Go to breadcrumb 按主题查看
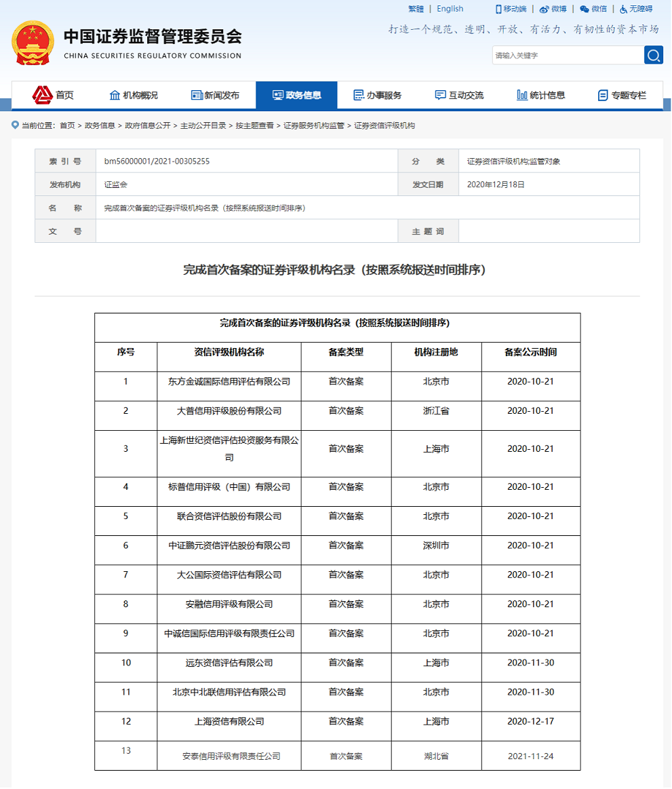 [254, 126]
